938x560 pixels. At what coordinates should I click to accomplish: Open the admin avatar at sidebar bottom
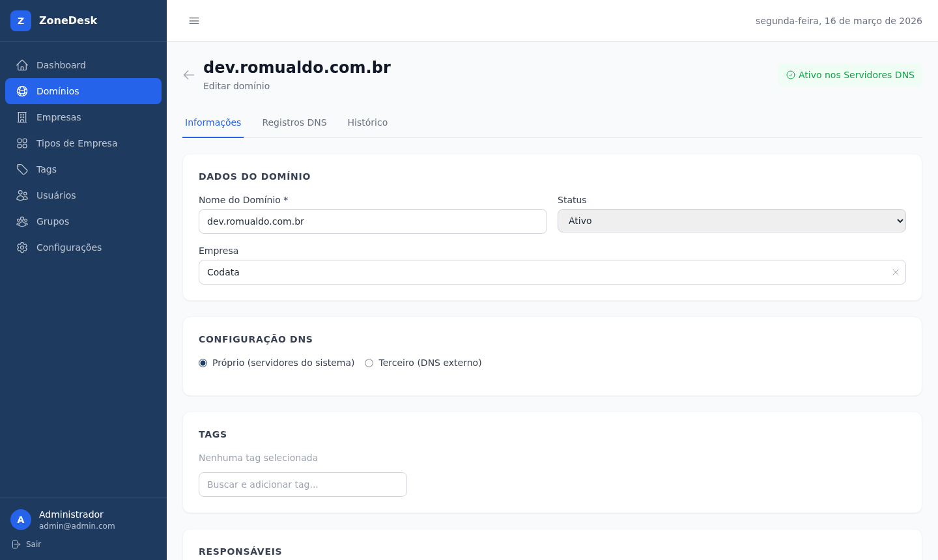[x=21, y=520]
